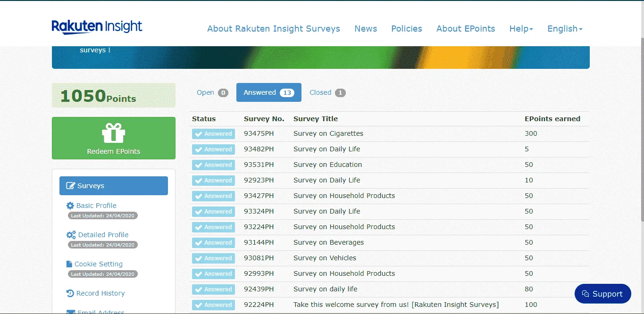Click the Survey on daily life 92439PH title

point(326,289)
